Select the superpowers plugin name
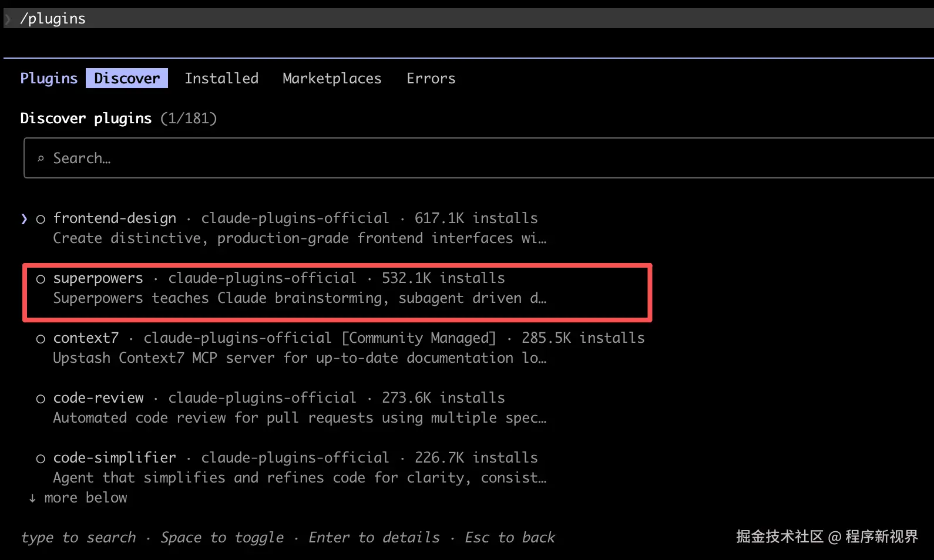This screenshot has width=934, height=560. [98, 278]
